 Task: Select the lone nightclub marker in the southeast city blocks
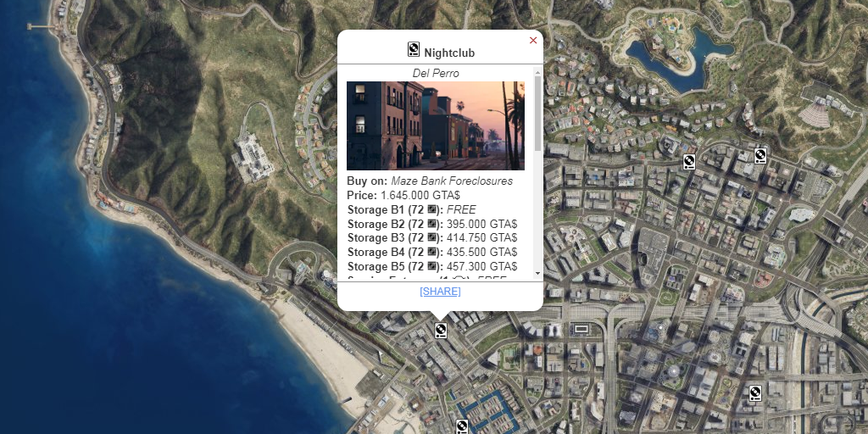[755, 393]
